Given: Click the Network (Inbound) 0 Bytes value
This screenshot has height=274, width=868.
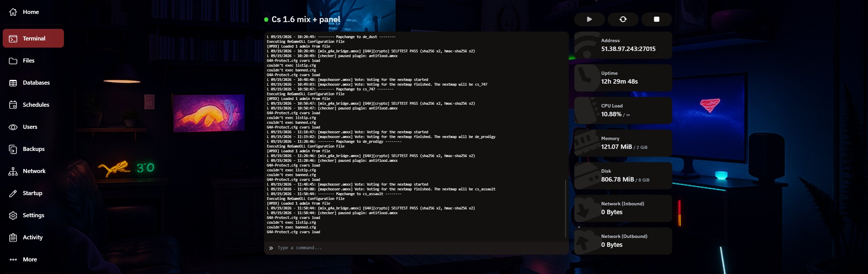Looking at the screenshot, I should pyautogui.click(x=612, y=212).
